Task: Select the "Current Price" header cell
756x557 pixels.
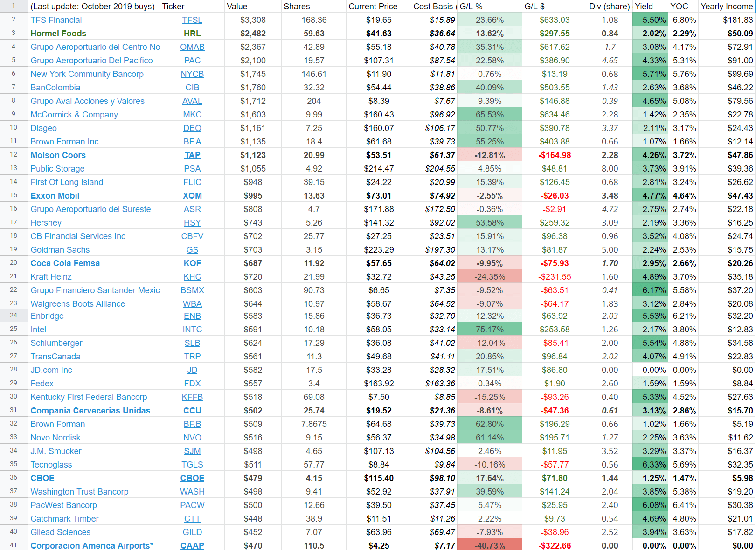Action: point(379,7)
